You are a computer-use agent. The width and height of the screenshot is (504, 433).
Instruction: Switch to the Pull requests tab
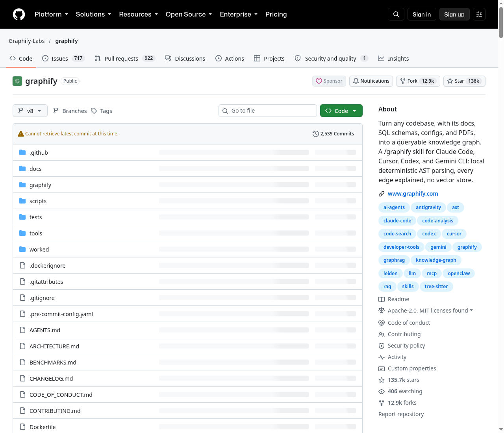[x=125, y=58]
